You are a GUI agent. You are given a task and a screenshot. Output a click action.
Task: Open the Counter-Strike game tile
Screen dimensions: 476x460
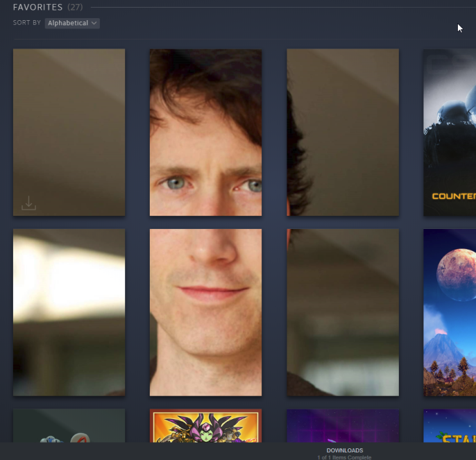tap(450, 133)
